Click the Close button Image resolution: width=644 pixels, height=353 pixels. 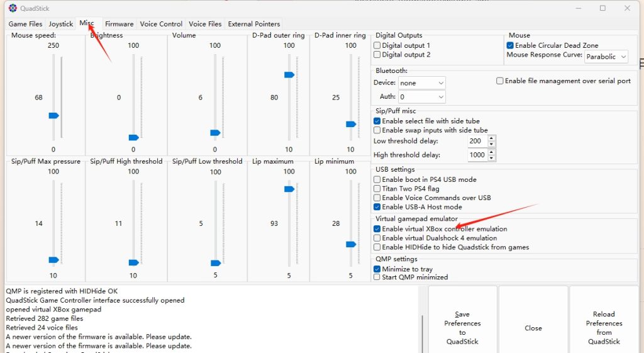click(533, 328)
